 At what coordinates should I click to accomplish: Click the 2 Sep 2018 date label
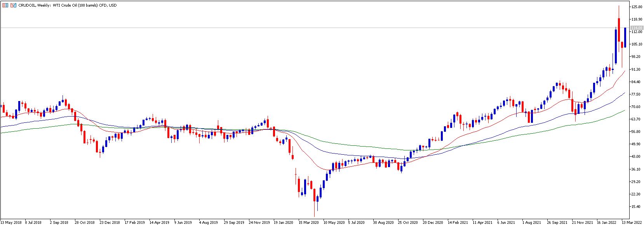click(x=59, y=223)
